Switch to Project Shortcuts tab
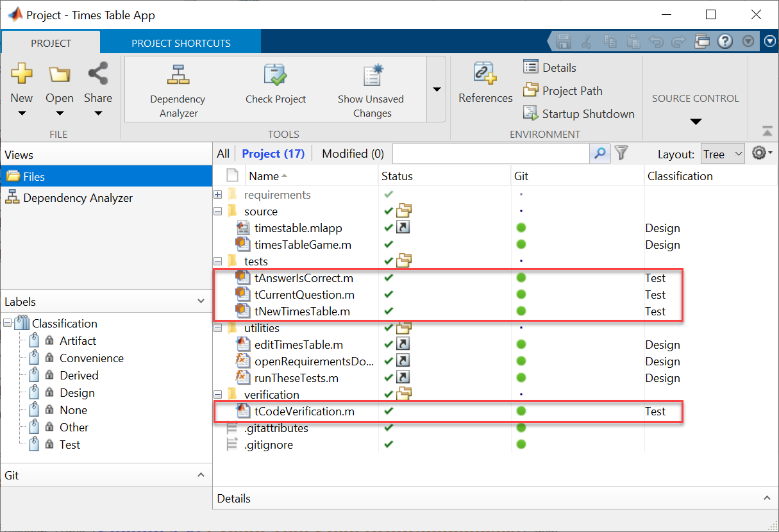Viewport: 779px width, 532px height. click(x=181, y=44)
